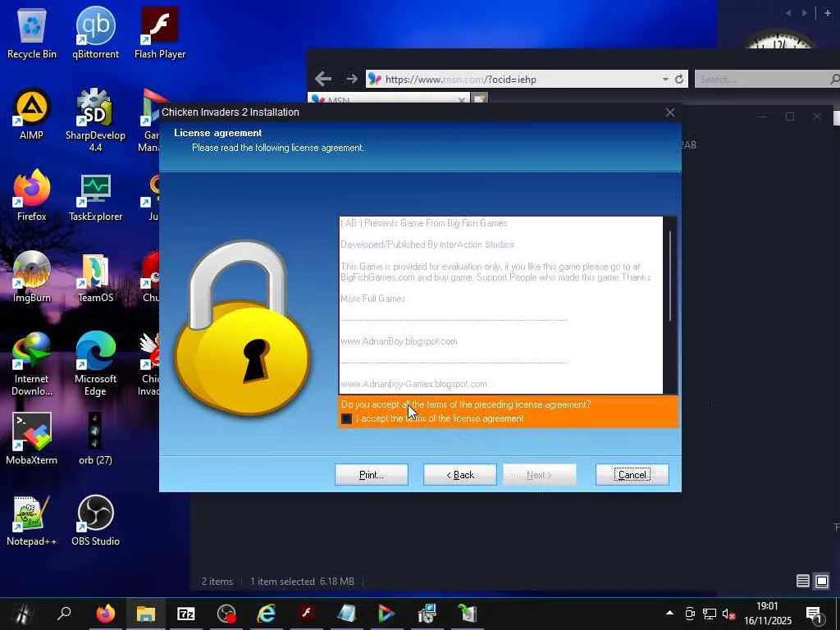The width and height of the screenshot is (840, 630).
Task: Select the Microsoft Edge desktop shortcut
Action: click(x=95, y=363)
